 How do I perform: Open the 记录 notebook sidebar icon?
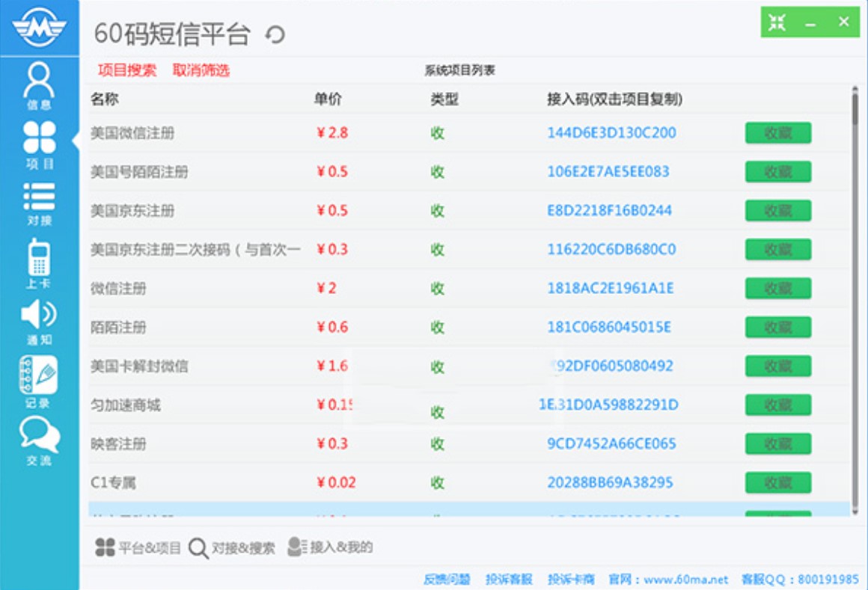click(x=38, y=382)
